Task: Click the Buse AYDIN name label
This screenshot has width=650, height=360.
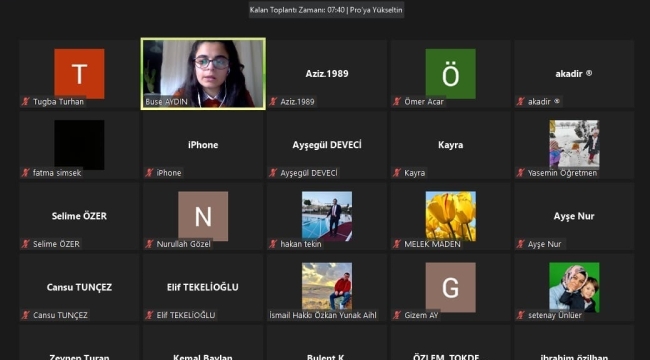Action: pos(166,102)
